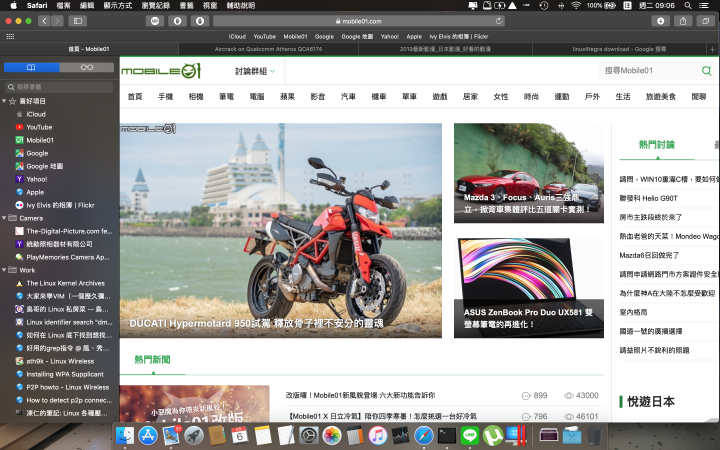Open the Safari menu in menu bar

(x=37, y=6)
